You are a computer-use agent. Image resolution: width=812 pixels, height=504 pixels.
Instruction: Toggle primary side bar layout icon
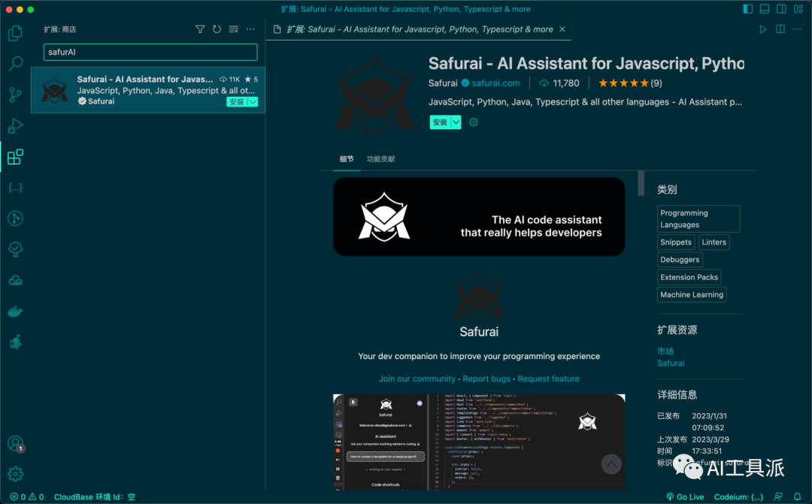[x=747, y=9]
